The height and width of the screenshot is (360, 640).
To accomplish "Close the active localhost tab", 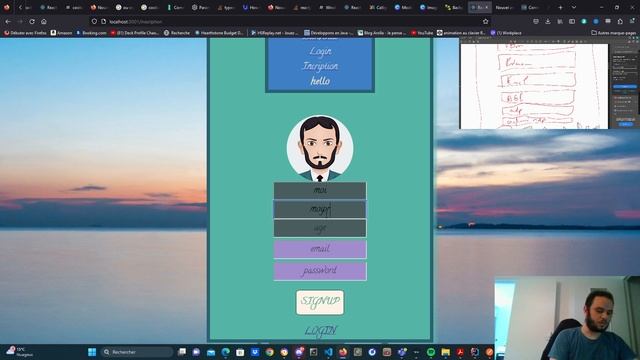I will tap(487, 7).
